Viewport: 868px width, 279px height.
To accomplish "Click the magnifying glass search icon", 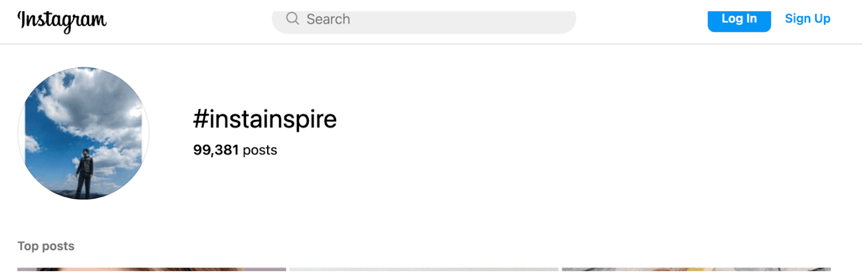I will click(x=293, y=19).
